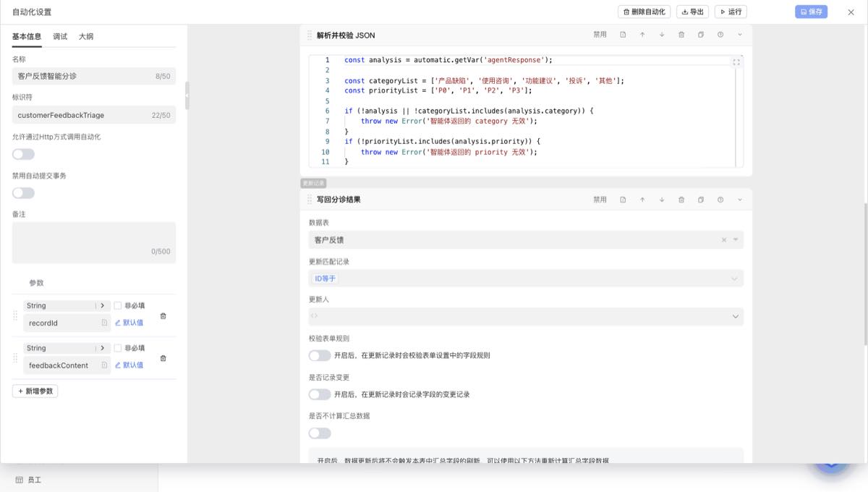Delete the recordId parameter
Image resolution: width=868 pixels, height=492 pixels.
pos(163,316)
